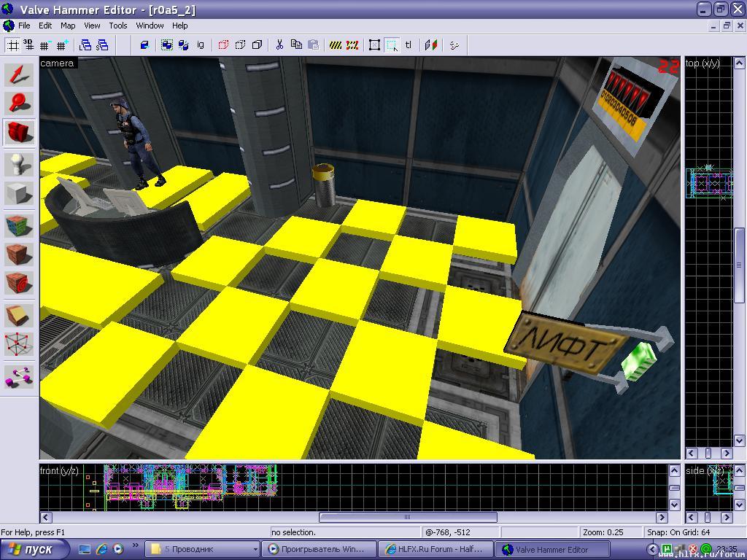Select the Magnify tool

point(20,104)
